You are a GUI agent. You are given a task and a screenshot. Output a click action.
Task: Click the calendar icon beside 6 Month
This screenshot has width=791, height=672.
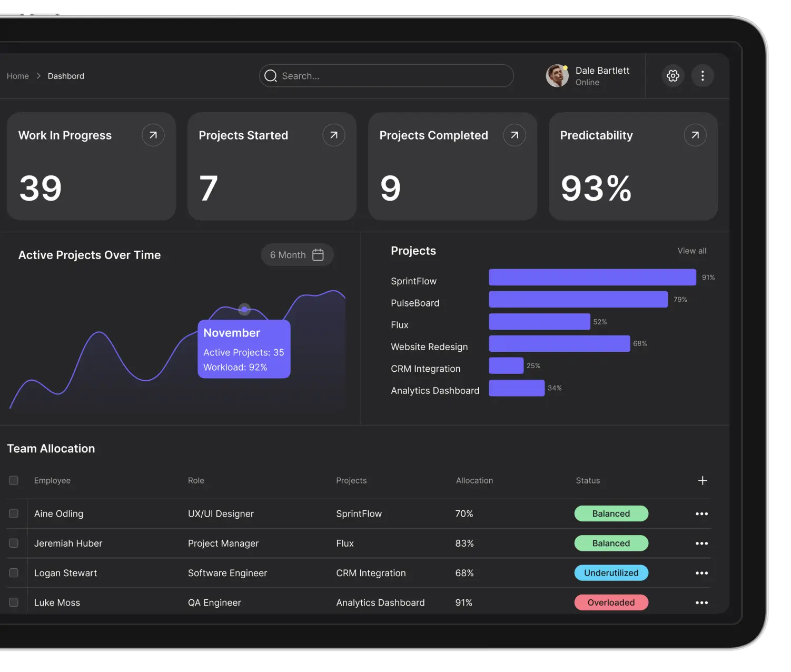coord(318,254)
